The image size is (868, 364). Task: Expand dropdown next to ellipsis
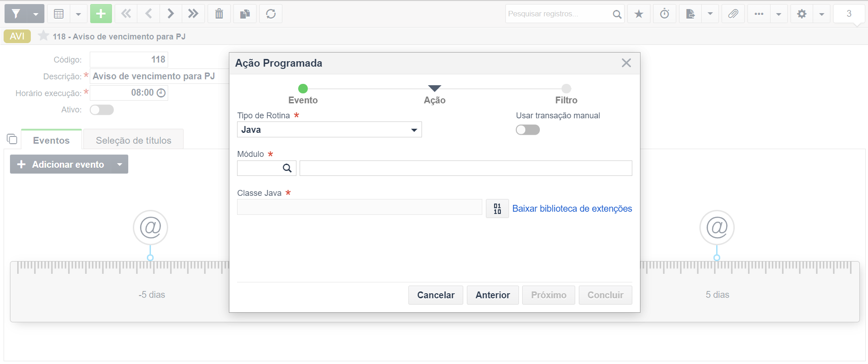click(x=779, y=14)
